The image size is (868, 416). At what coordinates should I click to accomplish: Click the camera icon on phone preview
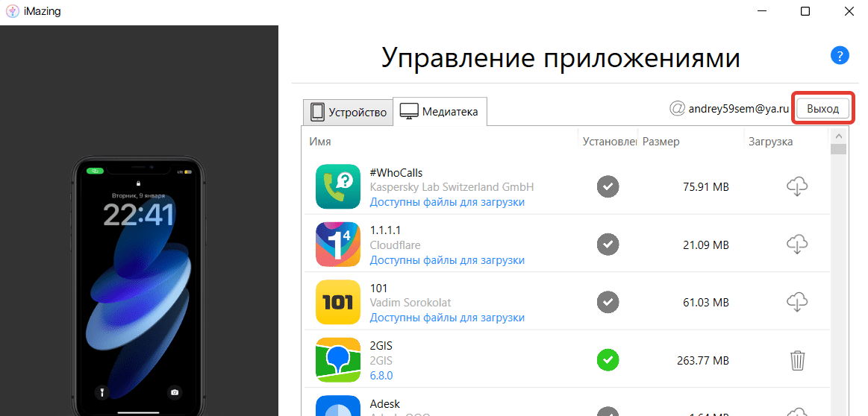click(x=175, y=392)
